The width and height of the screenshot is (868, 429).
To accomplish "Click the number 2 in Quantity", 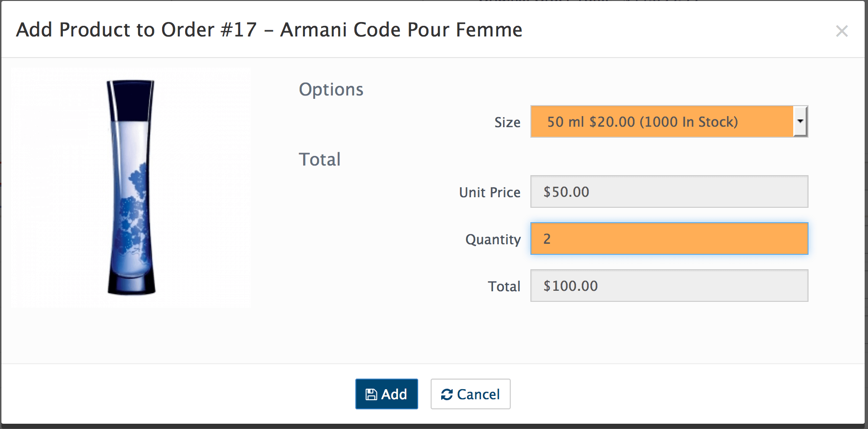I will (547, 238).
